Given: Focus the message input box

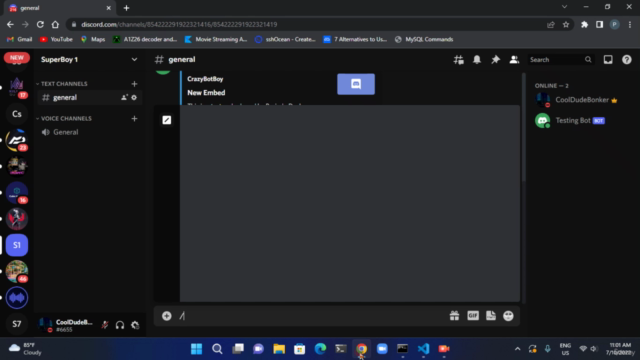Looking at the screenshot, I should pyautogui.click(x=312, y=316).
